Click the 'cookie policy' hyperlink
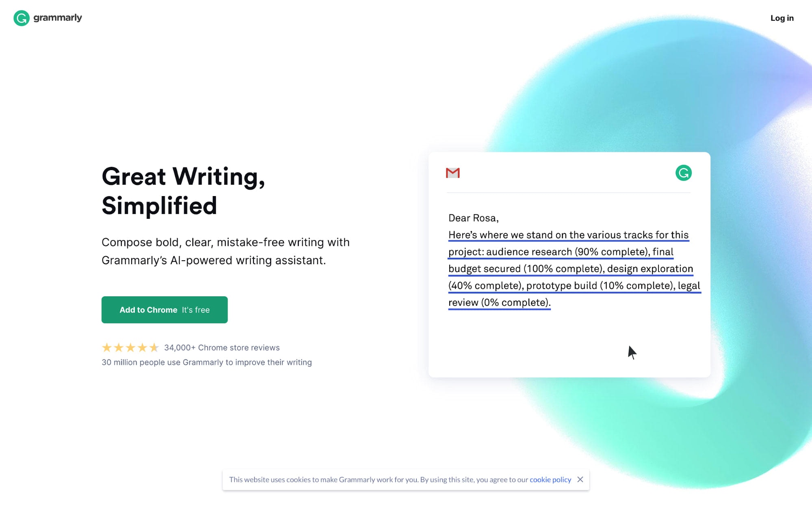This screenshot has height=507, width=812. tap(550, 479)
